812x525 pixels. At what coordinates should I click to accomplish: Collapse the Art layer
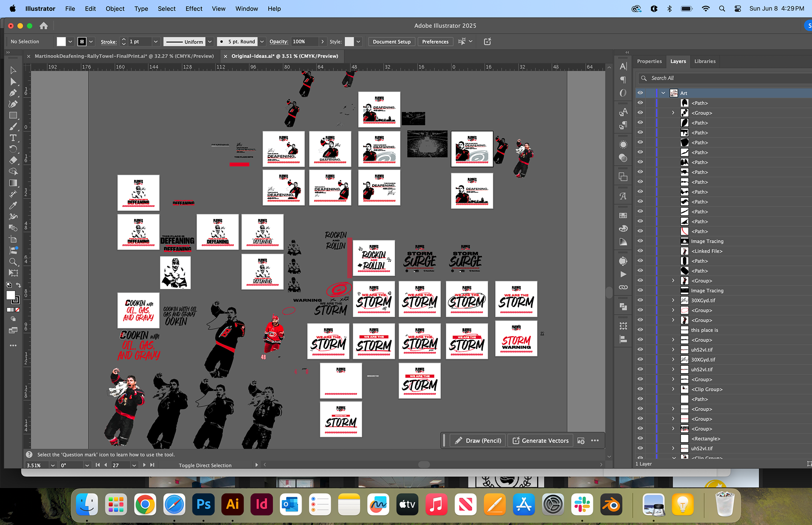click(663, 93)
